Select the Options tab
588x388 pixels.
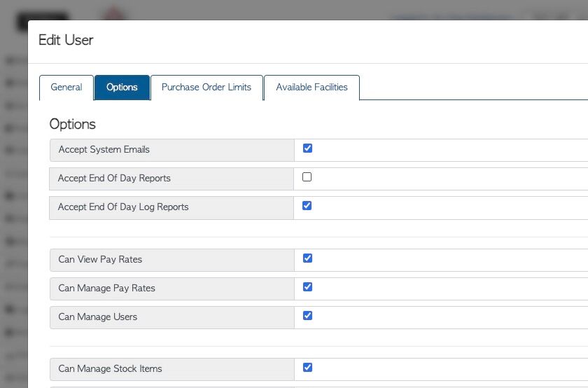[122, 88]
